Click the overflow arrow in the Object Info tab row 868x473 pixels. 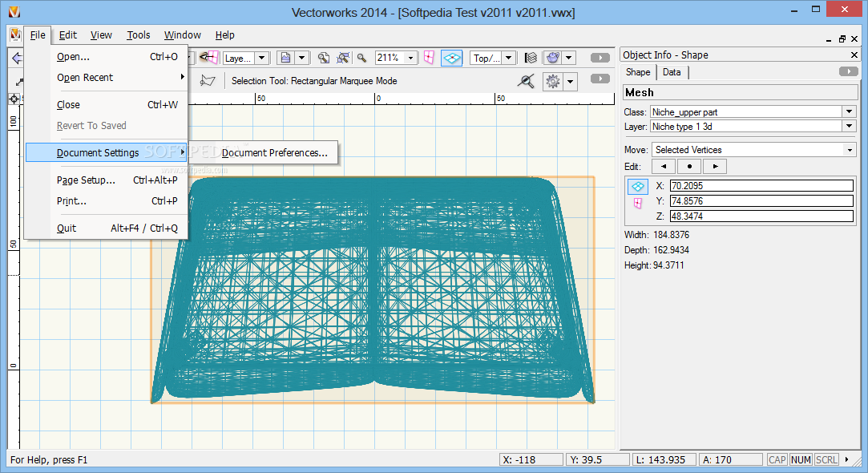[849, 71]
